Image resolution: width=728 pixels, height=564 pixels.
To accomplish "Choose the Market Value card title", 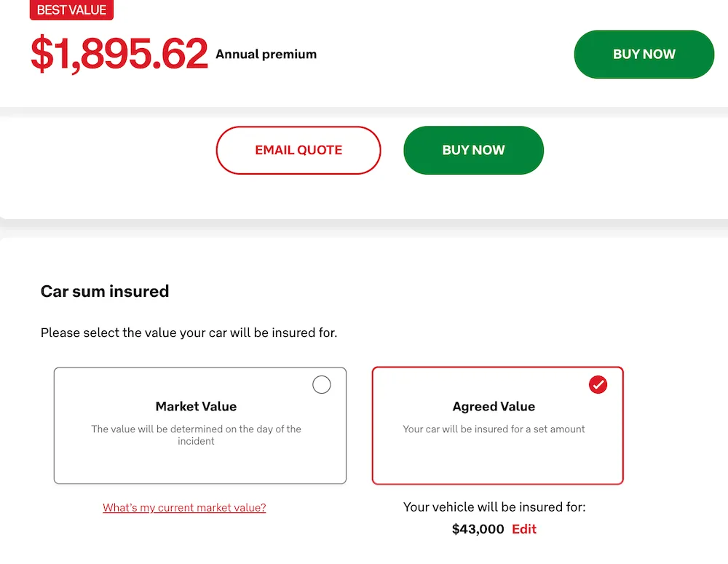I will 196,407.
